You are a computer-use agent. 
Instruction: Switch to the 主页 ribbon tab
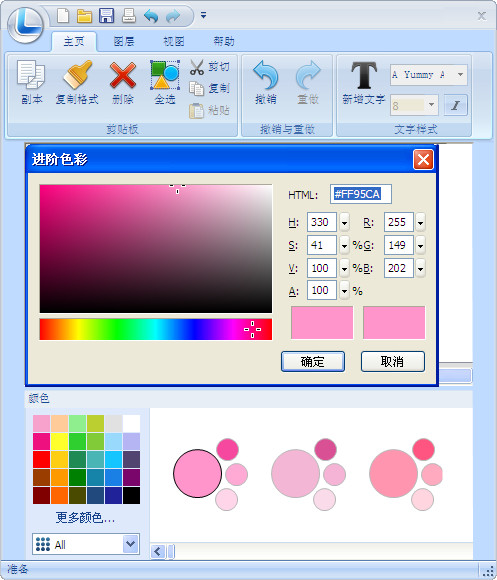point(74,41)
